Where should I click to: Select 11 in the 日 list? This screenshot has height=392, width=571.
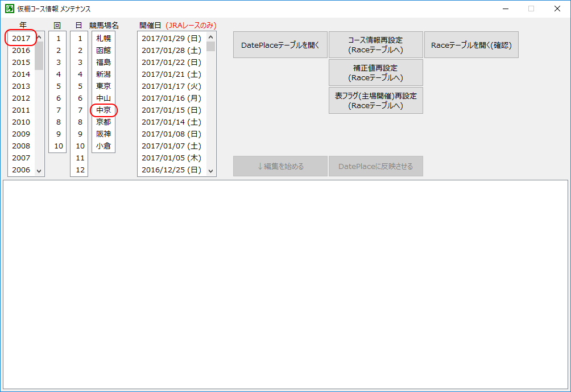80,158
